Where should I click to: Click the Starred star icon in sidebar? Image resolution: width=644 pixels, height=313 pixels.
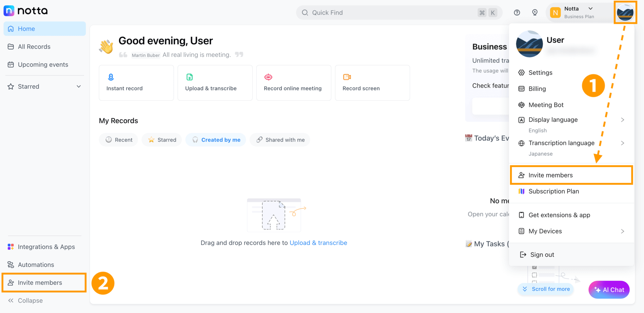point(11,87)
